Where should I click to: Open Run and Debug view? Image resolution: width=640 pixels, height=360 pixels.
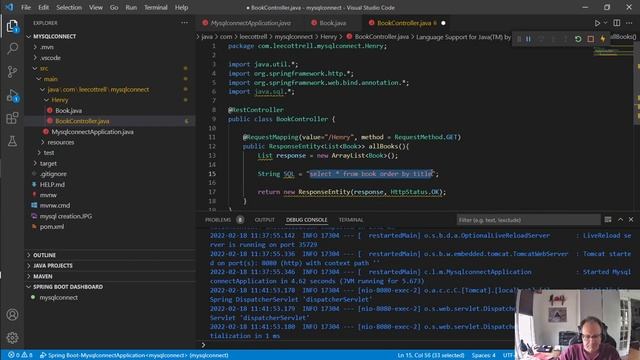click(x=12, y=96)
